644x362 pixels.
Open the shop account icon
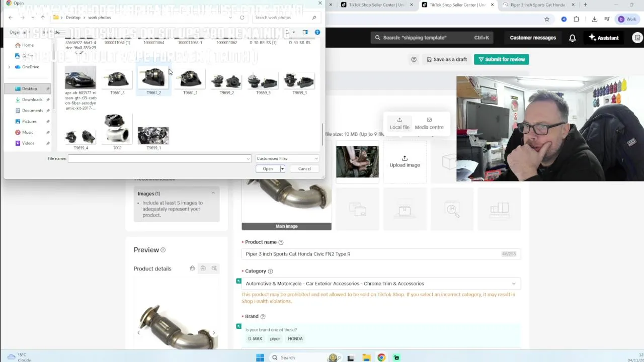tap(637, 38)
